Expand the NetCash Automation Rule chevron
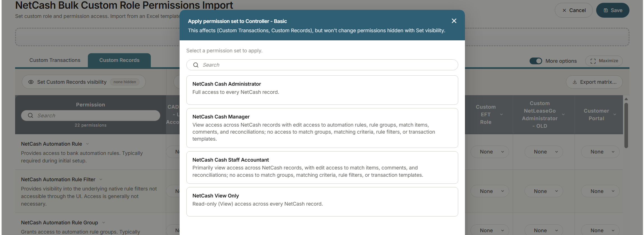 coord(88,144)
